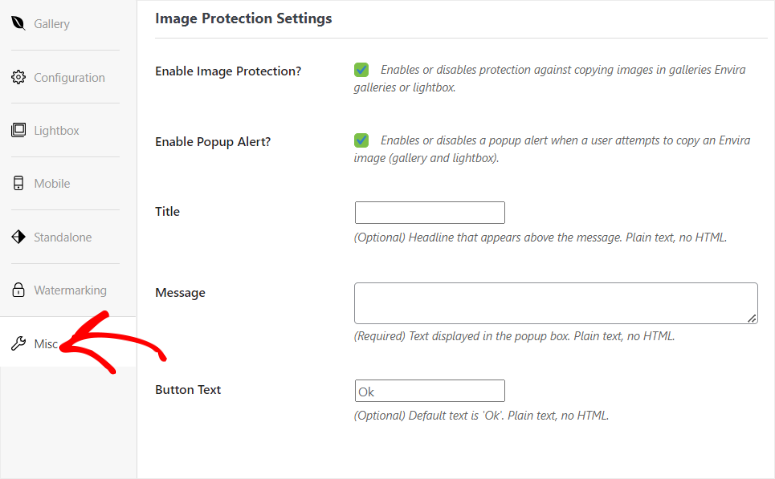Click the Gallery leaf icon
This screenshot has height=479, width=775.
click(x=18, y=23)
